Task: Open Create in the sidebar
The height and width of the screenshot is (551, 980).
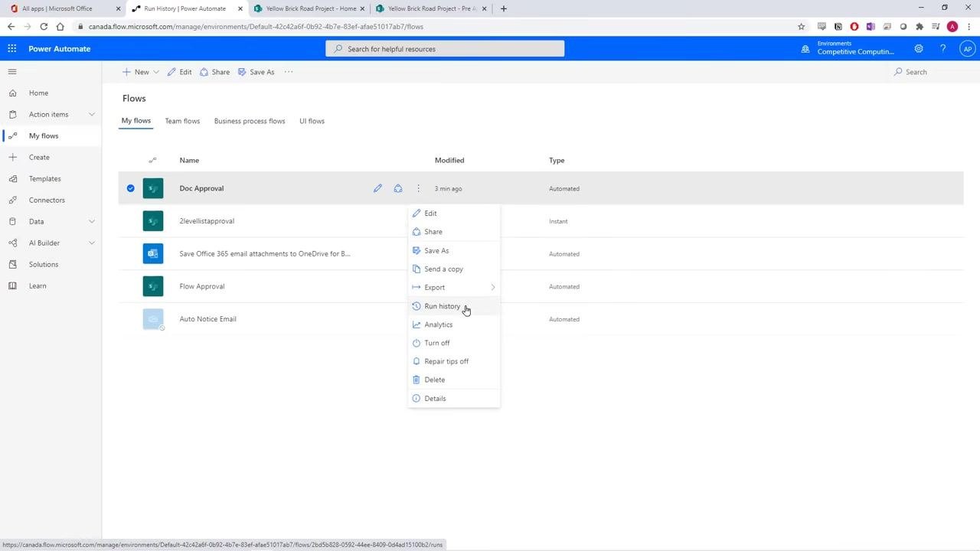Action: tap(39, 157)
